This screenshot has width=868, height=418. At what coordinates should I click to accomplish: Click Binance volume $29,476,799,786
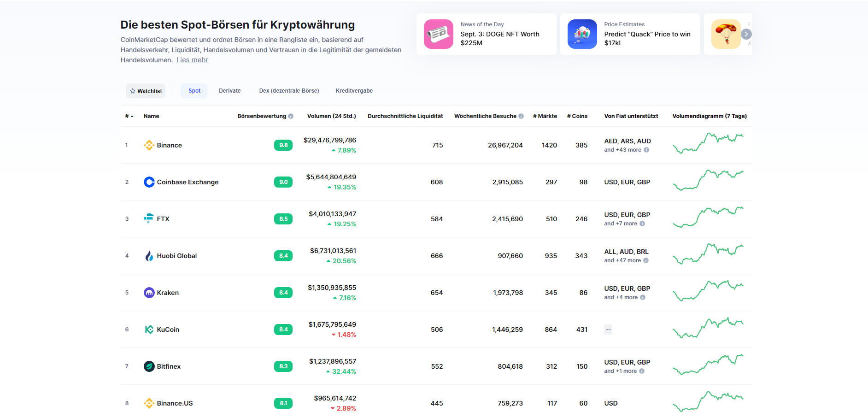point(330,140)
